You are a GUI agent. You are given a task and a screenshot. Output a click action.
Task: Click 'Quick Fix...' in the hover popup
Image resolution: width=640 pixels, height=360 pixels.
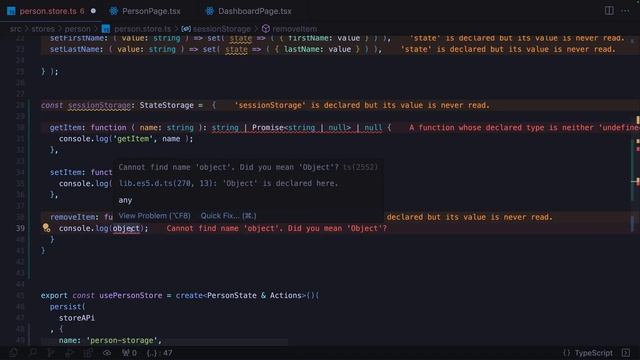pos(229,216)
